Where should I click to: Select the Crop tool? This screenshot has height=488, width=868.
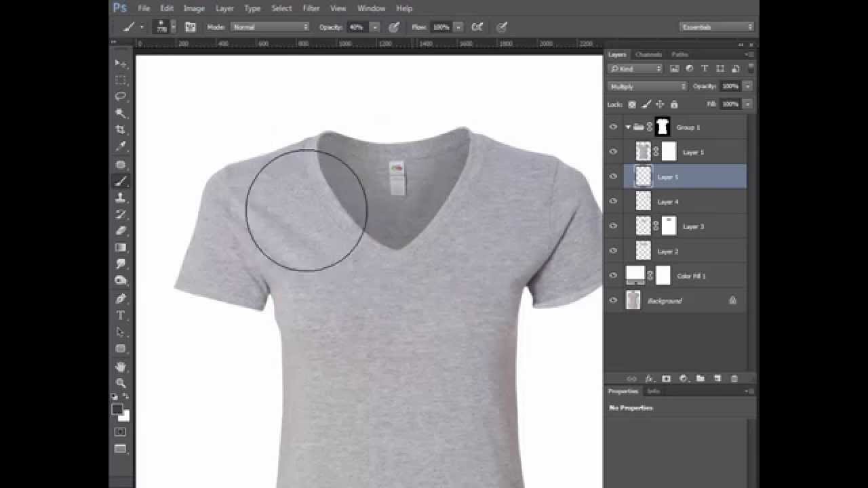(x=121, y=129)
